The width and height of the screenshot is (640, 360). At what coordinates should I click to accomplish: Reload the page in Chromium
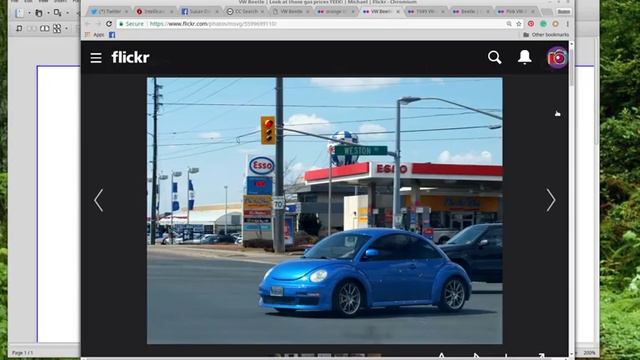(109, 24)
